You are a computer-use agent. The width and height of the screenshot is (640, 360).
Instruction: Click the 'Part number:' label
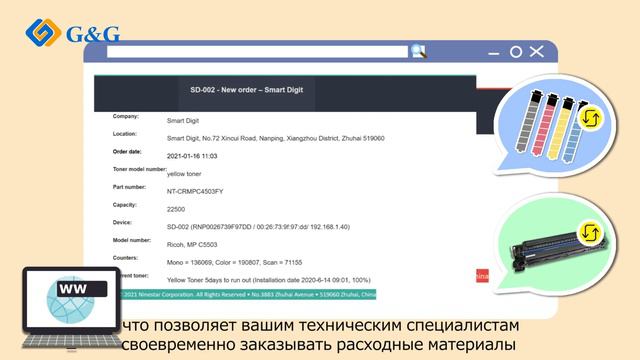129,187
